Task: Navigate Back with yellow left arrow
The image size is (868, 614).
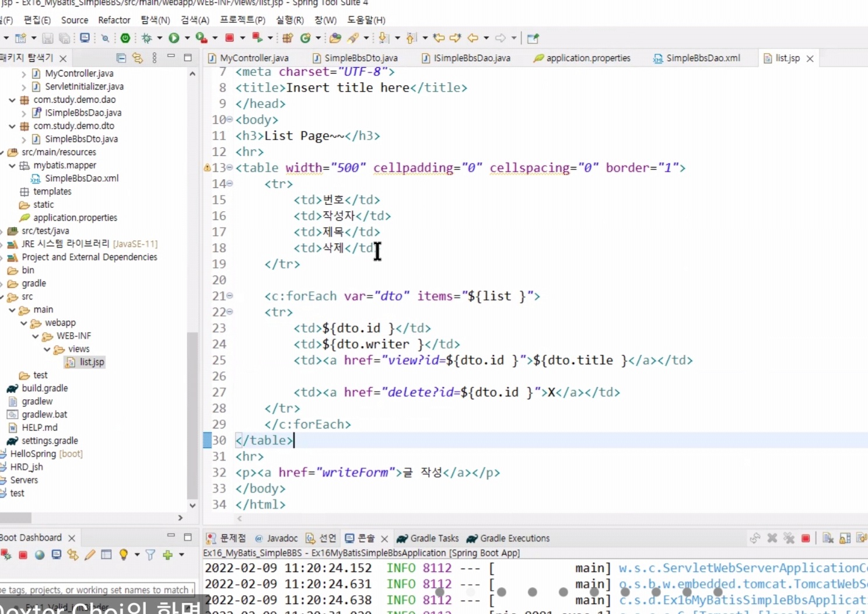Action: (473, 38)
